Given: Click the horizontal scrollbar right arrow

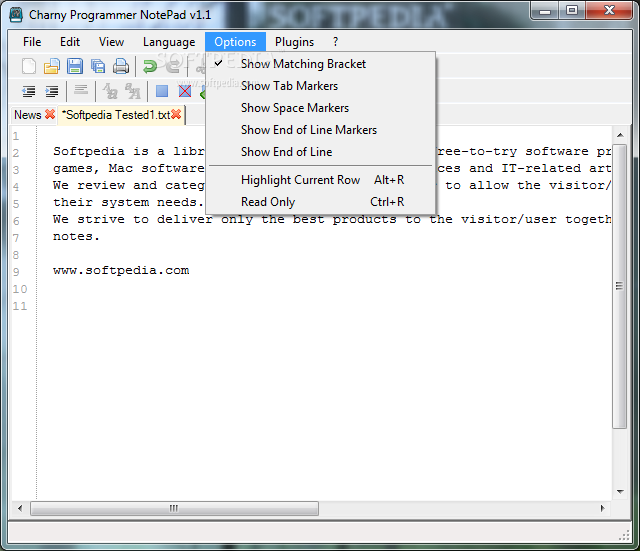Looking at the screenshot, I should [603, 509].
